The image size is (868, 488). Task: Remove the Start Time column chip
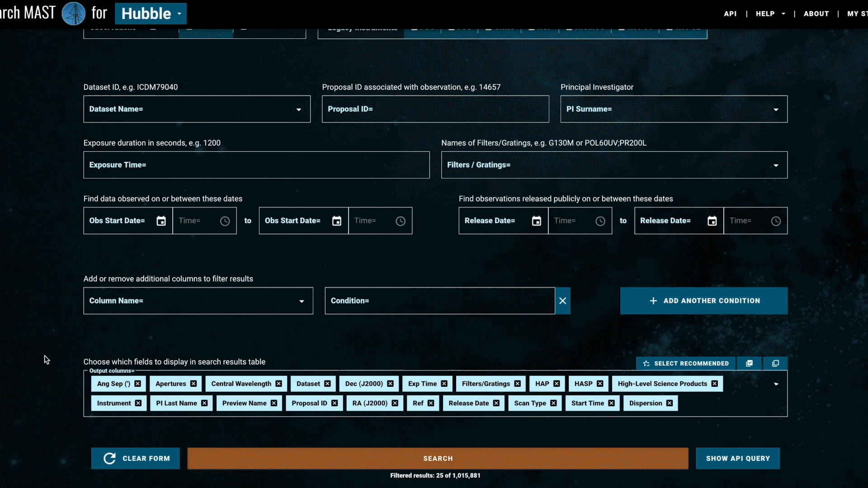tap(612, 403)
